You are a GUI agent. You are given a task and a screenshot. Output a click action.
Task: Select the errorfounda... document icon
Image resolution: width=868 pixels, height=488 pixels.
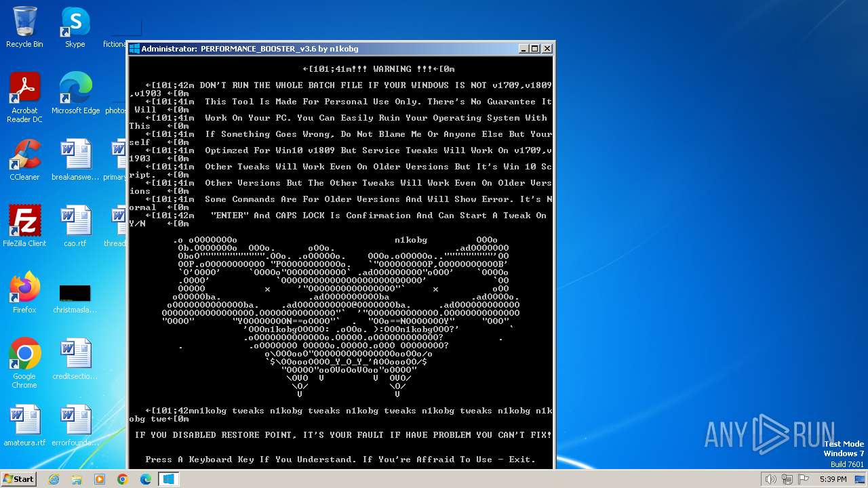click(75, 426)
